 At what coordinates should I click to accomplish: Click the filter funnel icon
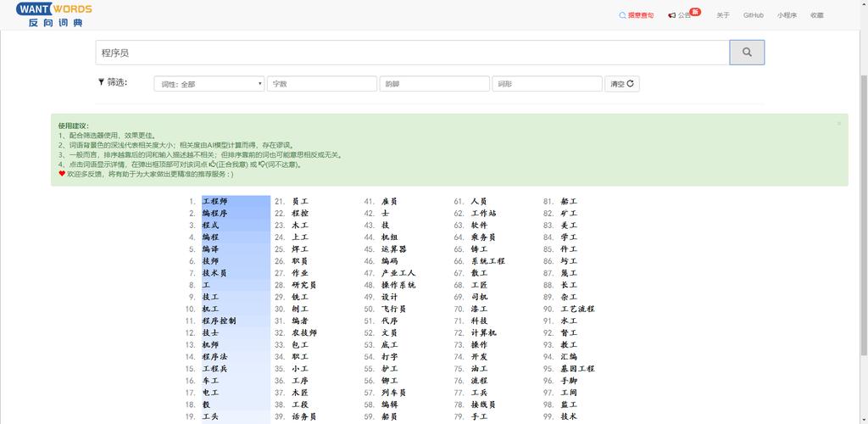(x=102, y=82)
